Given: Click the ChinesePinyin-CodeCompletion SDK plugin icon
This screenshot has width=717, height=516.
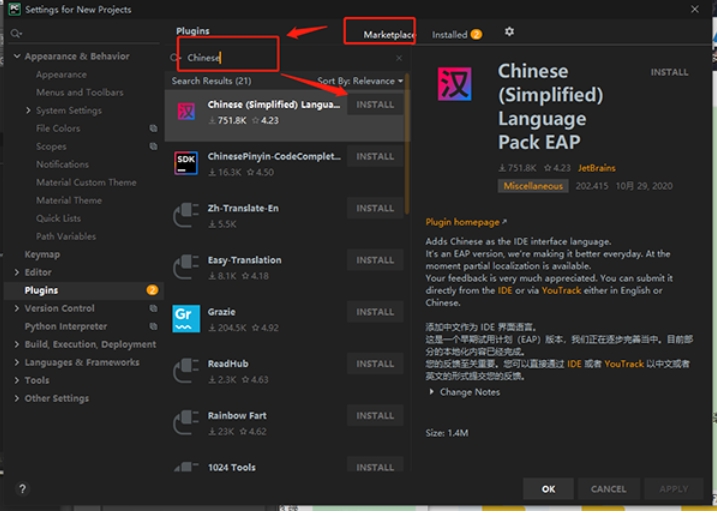Looking at the screenshot, I should pyautogui.click(x=186, y=163).
